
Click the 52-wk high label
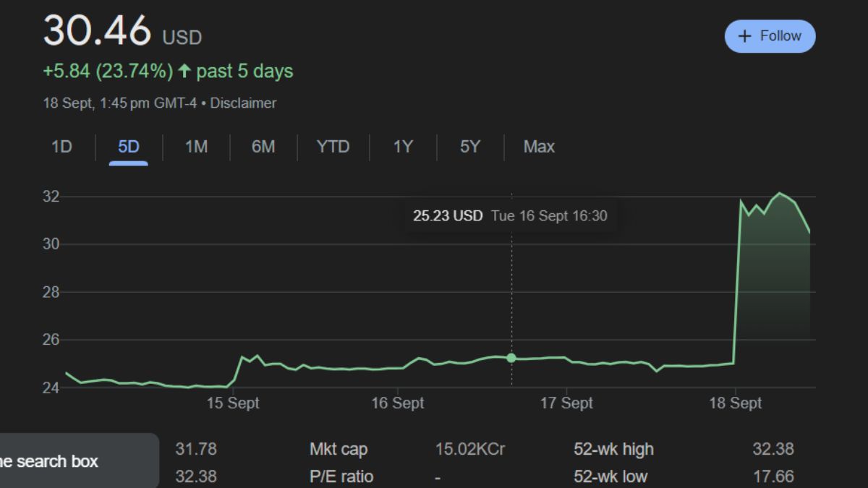click(613, 449)
